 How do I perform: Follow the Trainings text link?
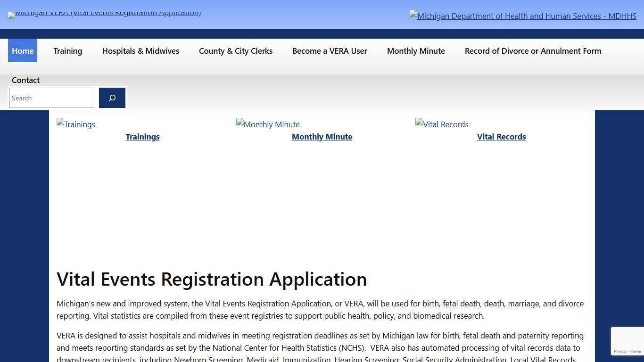tap(142, 137)
